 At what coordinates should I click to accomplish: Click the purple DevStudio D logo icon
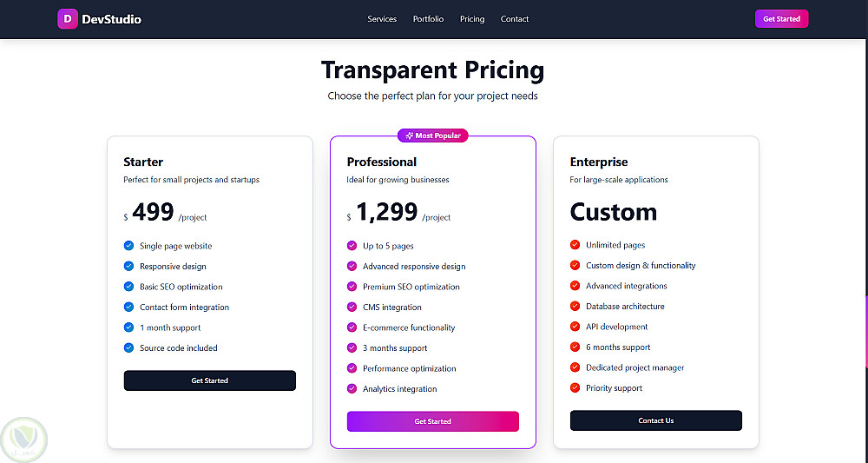[x=68, y=18]
